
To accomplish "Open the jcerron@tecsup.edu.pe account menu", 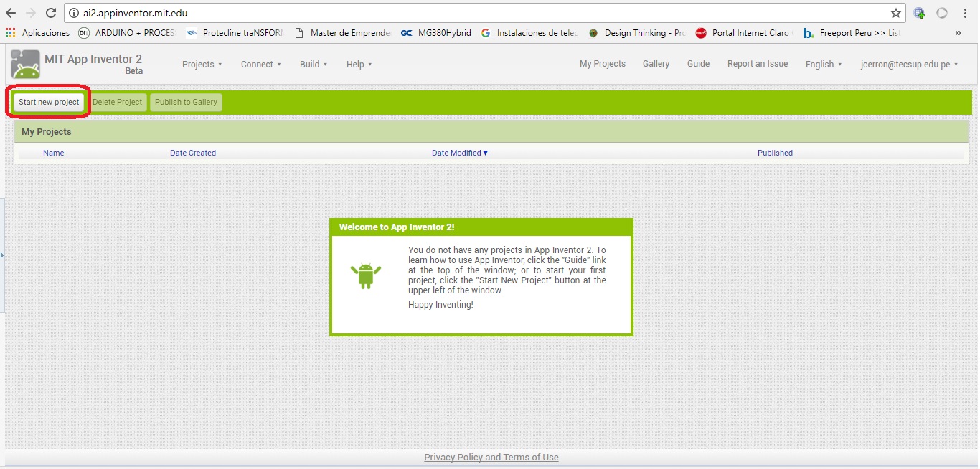I will [x=909, y=65].
